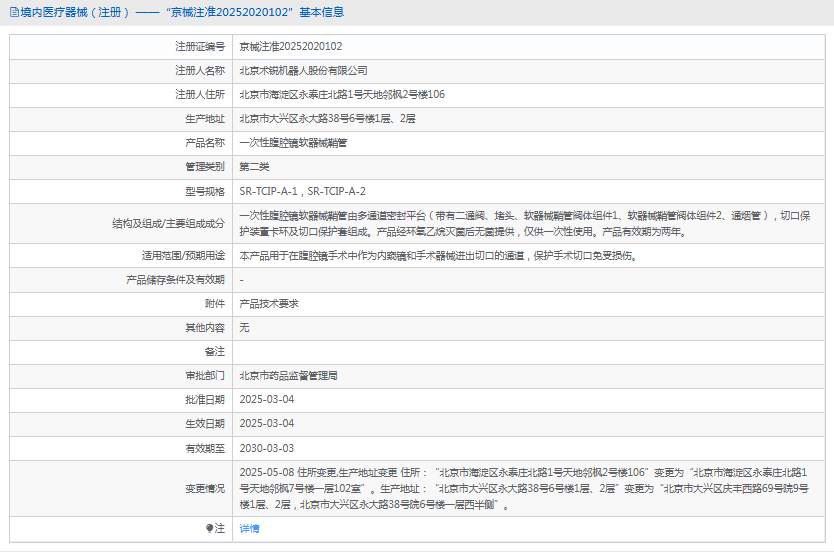Select product name 一次性腹腔镜软器械鞘管
This screenshot has height=552, width=834.
pos(293,143)
